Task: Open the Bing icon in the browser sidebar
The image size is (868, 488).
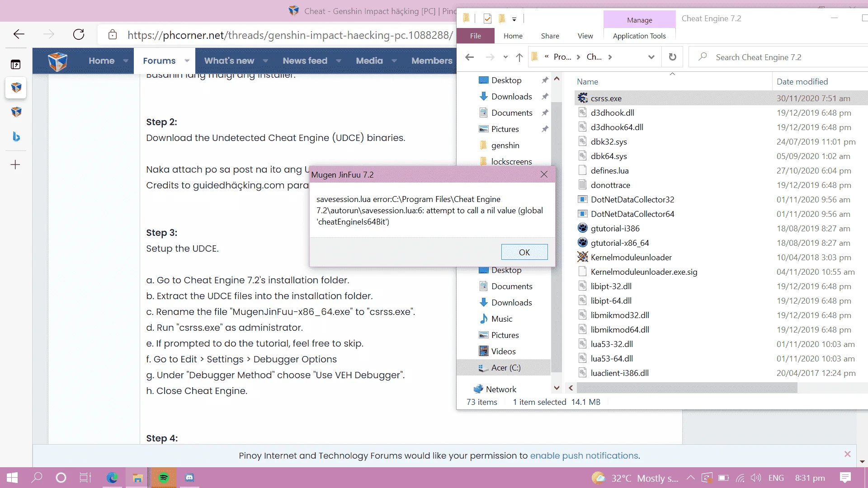Action: point(16,136)
